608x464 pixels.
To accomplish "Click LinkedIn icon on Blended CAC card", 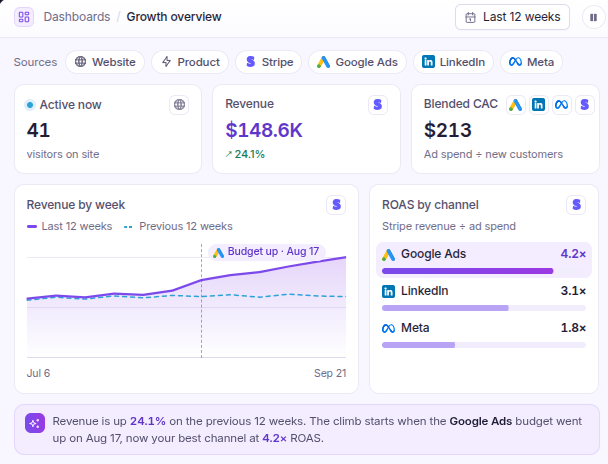I will pos(538,105).
